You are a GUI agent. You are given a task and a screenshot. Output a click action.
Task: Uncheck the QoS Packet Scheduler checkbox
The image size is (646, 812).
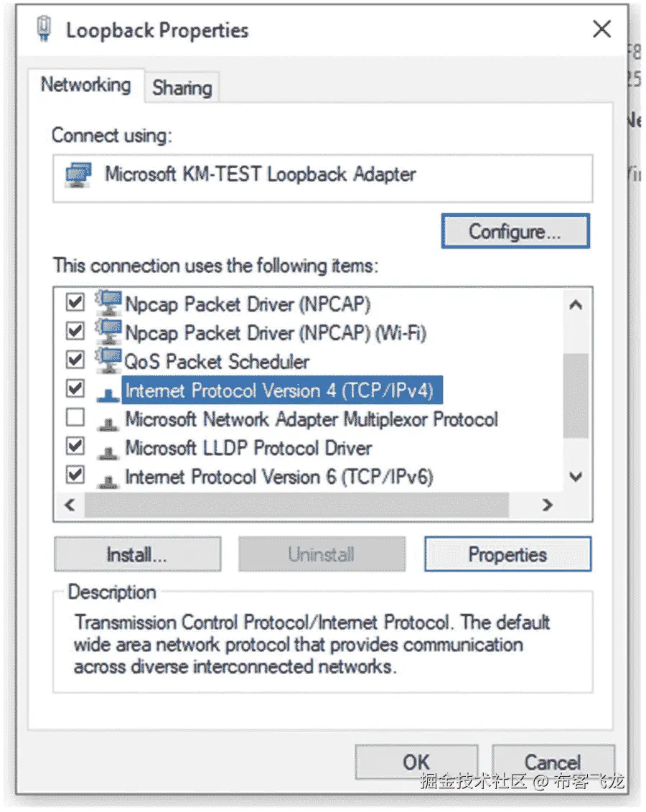[x=75, y=359]
